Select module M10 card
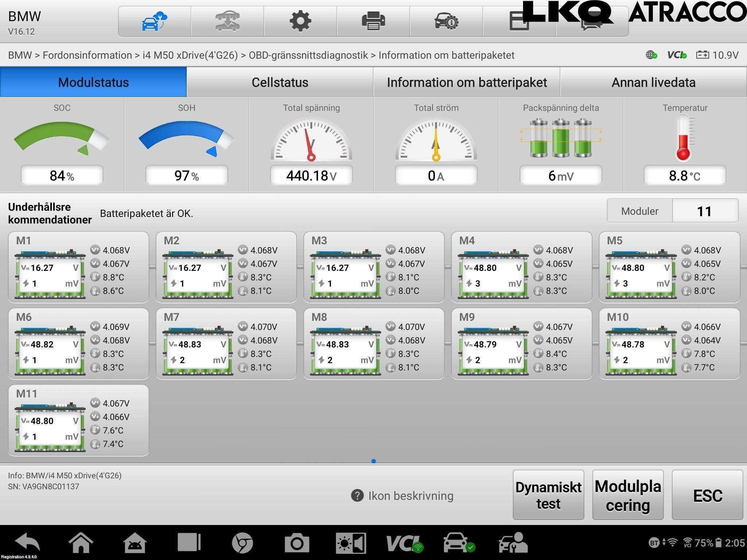The height and width of the screenshot is (560, 747). tap(669, 343)
